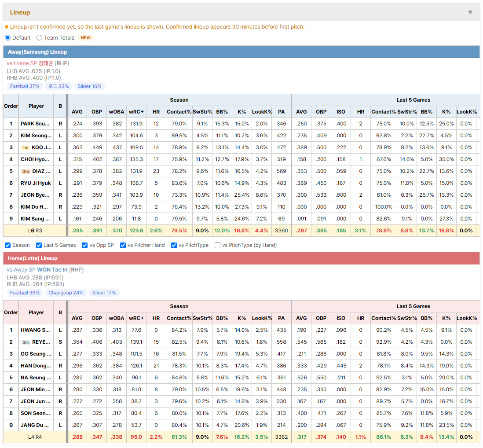Click the lineup not confirmed notice text

tap(157, 27)
